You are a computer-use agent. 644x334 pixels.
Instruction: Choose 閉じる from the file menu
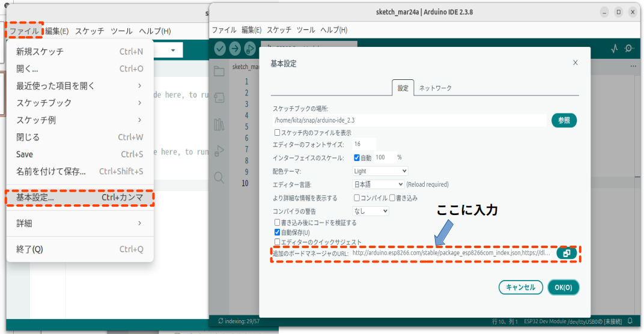coord(80,137)
